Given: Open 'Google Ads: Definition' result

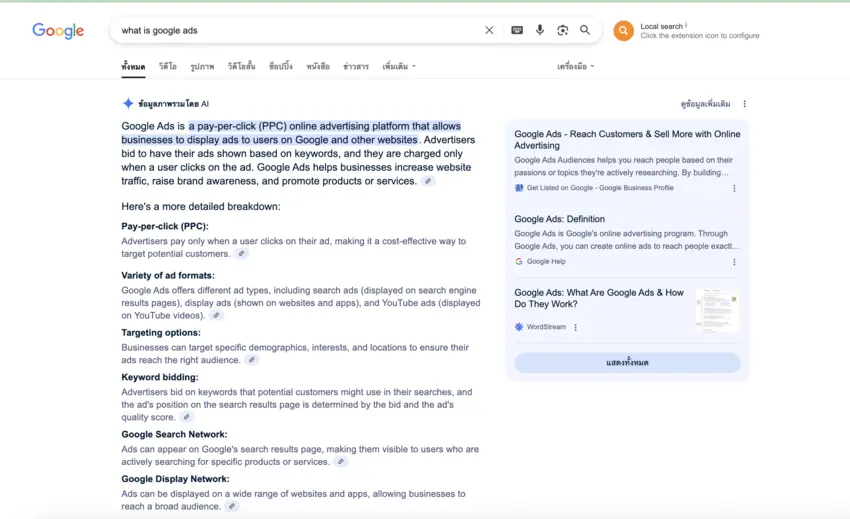Looking at the screenshot, I should [x=559, y=219].
